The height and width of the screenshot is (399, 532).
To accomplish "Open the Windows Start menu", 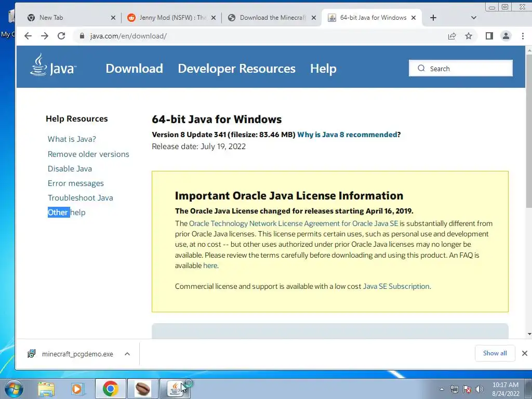I will (14, 389).
